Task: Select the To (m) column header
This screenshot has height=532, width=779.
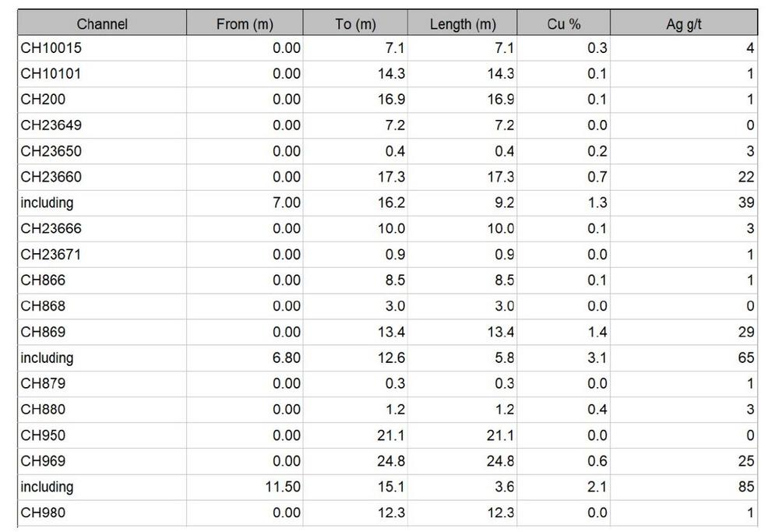Action: point(355,23)
